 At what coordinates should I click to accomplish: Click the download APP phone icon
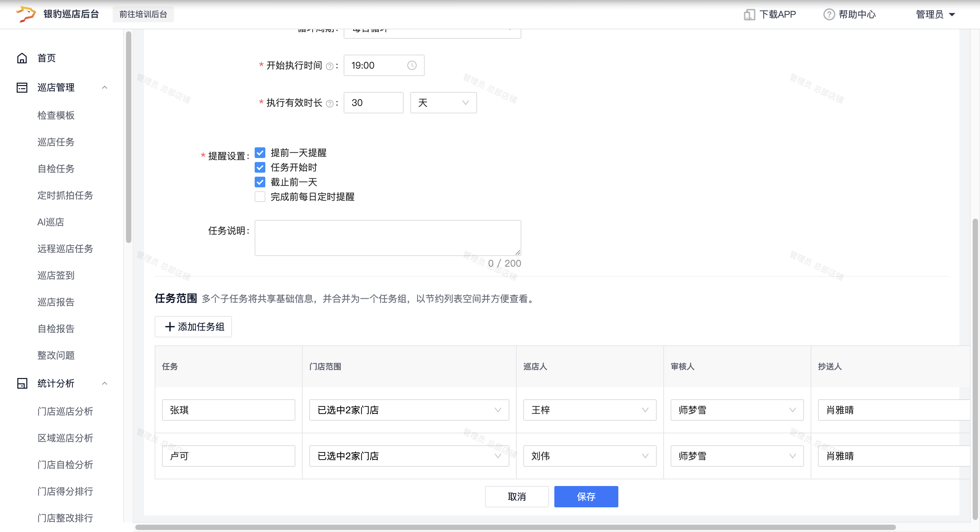(x=749, y=14)
